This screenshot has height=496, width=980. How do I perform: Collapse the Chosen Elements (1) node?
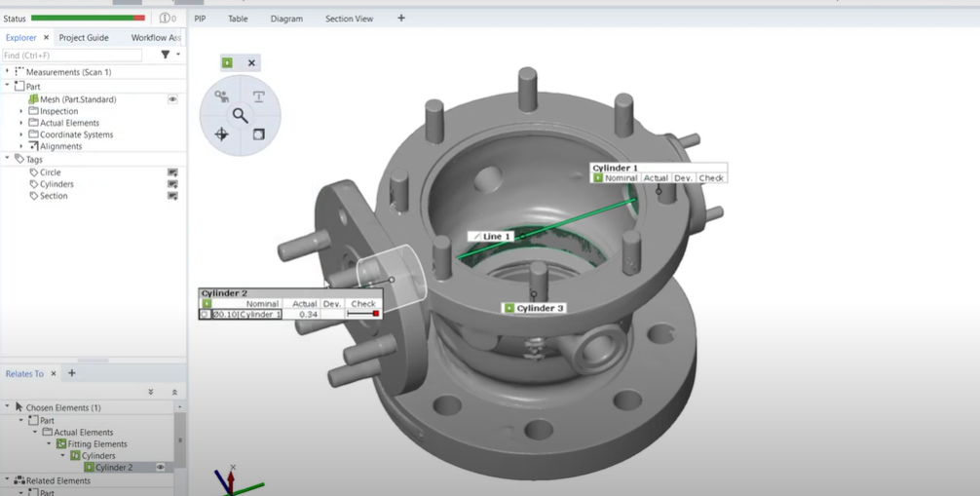[x=8, y=406]
